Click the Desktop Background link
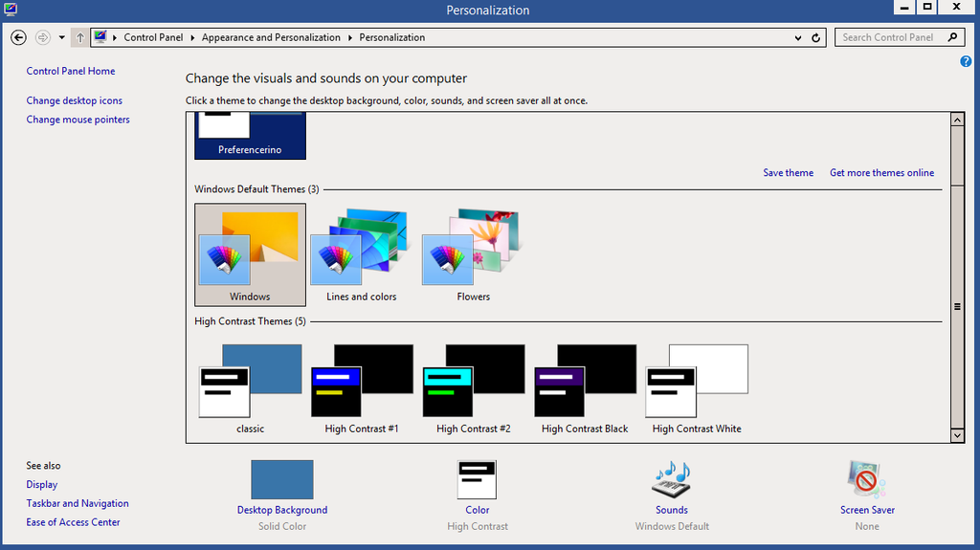Image resolution: width=980 pixels, height=550 pixels. pos(282,510)
